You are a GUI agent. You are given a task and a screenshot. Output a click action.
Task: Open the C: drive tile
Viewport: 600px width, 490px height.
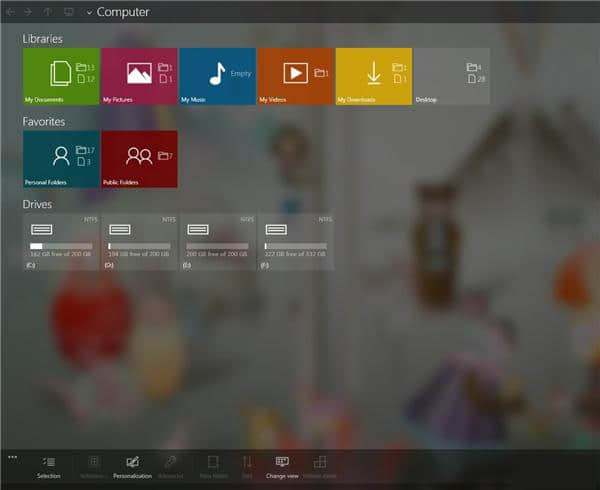point(61,242)
